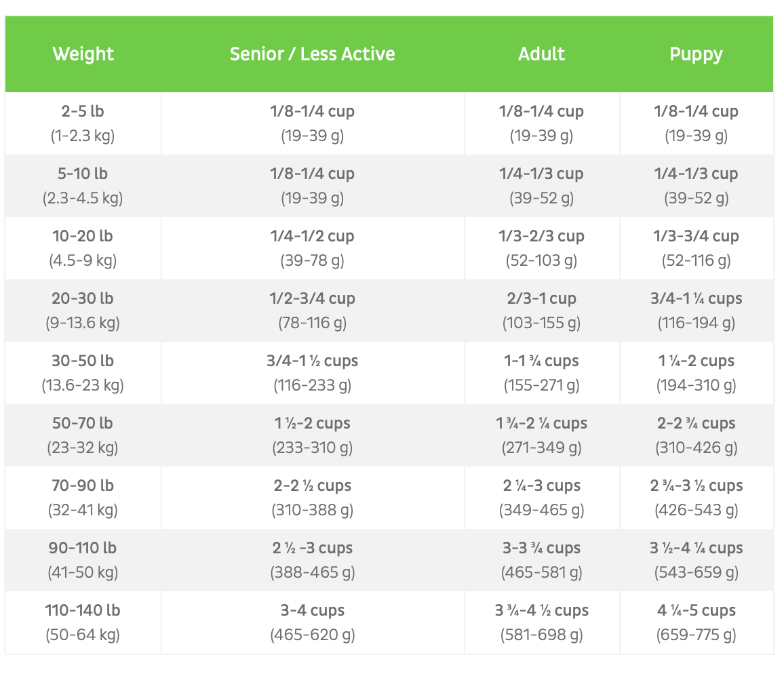
Task: Click the 30-50 lb weight cell
Action: point(83,373)
